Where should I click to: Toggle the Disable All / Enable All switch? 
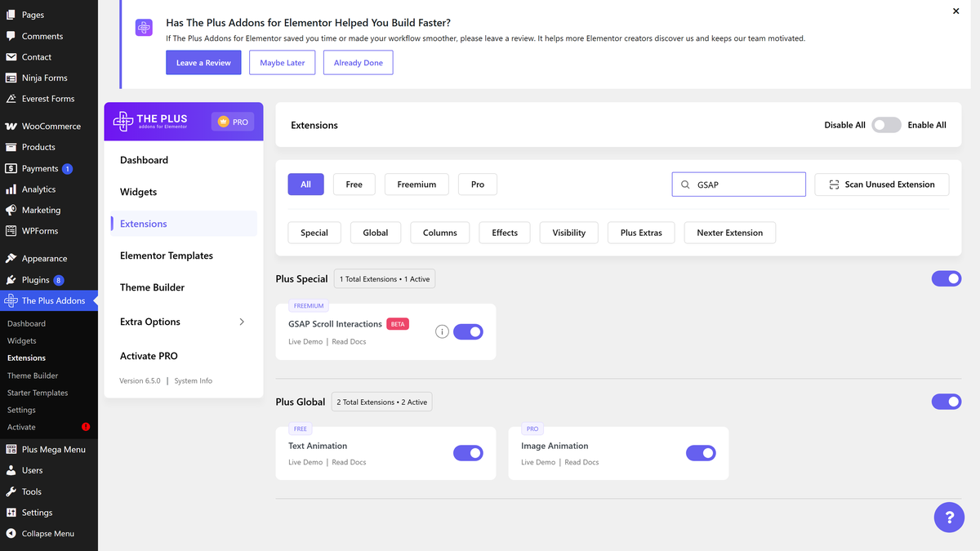tap(886, 125)
